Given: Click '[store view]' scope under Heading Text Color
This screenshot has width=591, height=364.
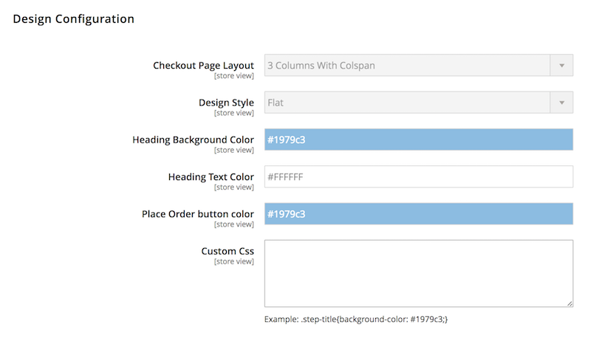Looking at the screenshot, I should click(234, 188).
